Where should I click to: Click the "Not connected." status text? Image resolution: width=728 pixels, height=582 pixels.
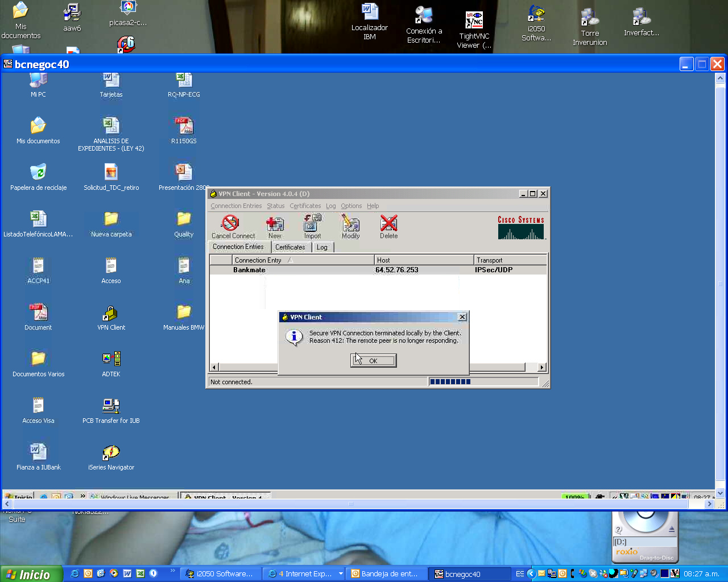231,382
